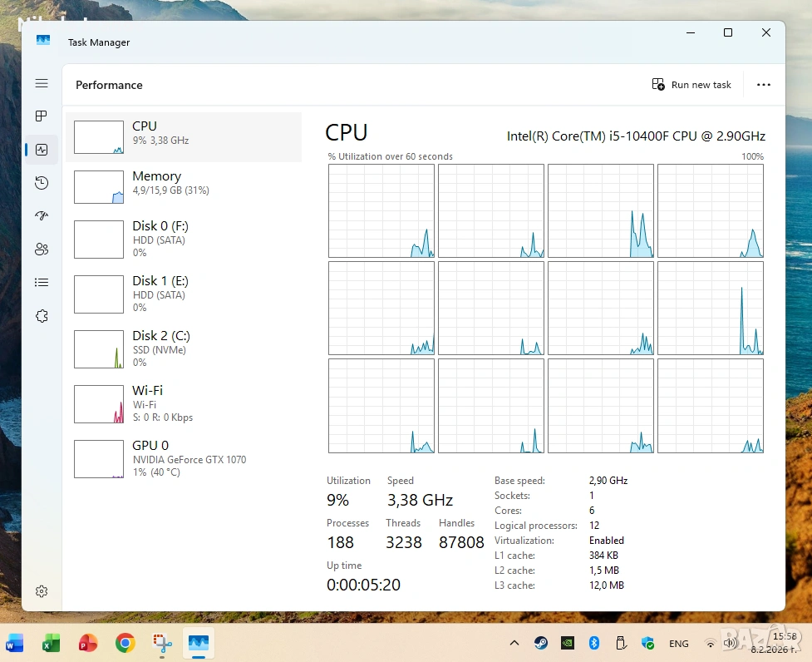Open the Users page icon
This screenshot has width=812, height=662.
click(x=42, y=249)
